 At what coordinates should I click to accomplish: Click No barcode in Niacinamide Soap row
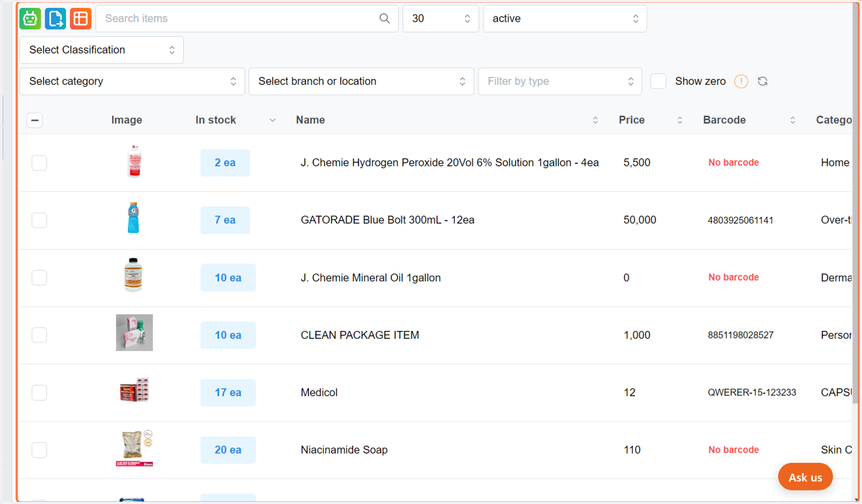tap(733, 450)
